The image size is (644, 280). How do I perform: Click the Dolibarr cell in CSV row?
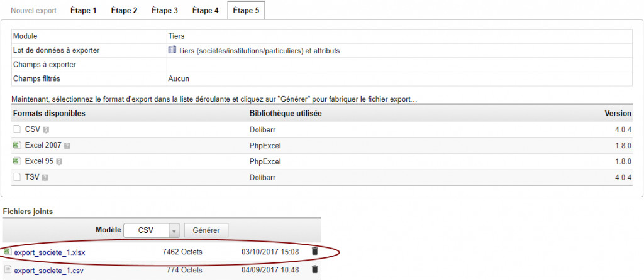point(262,129)
